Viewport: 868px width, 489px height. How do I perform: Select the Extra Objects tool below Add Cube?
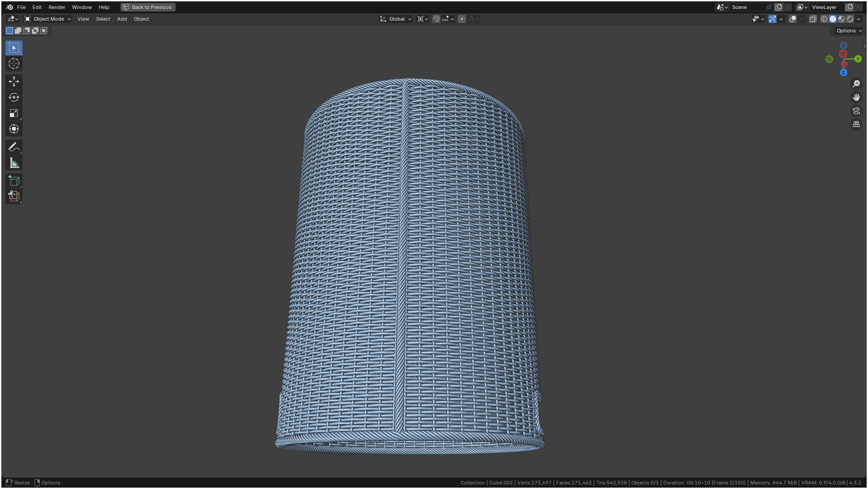(x=14, y=196)
